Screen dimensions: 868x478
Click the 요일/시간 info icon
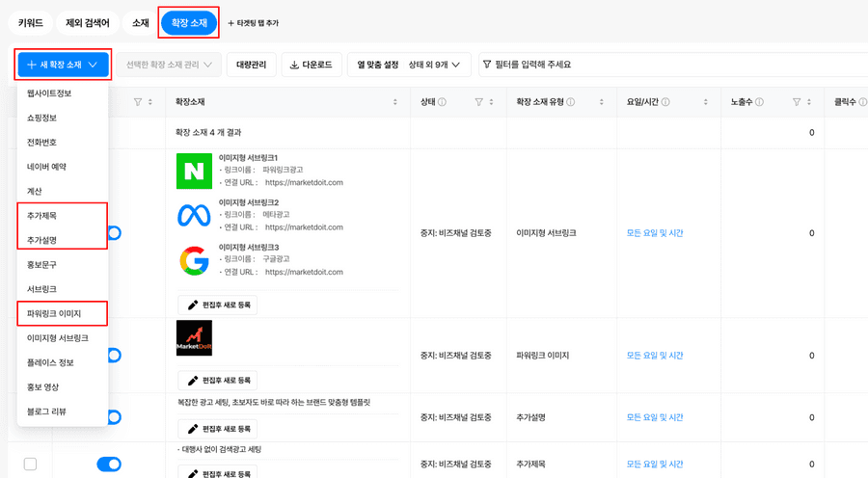[665, 102]
